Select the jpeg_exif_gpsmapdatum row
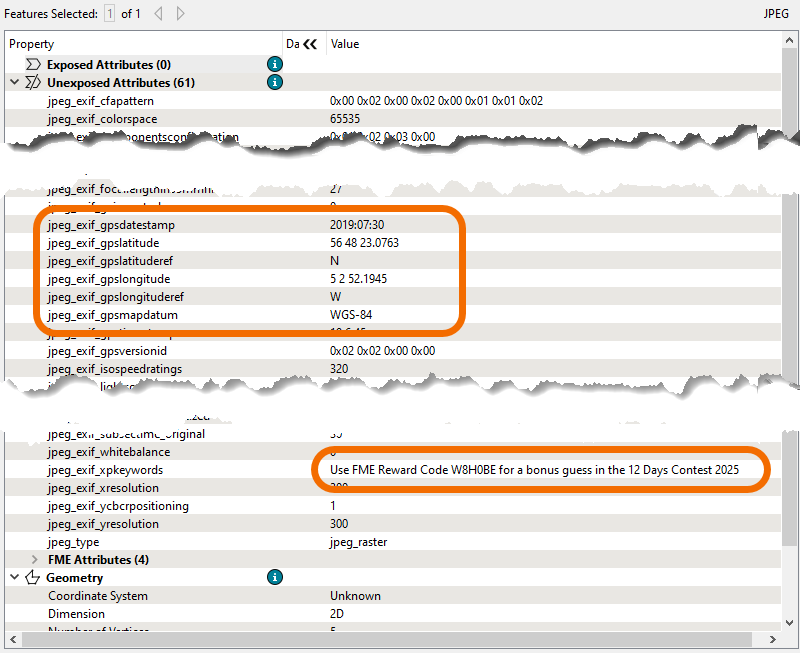Image resolution: width=800 pixels, height=653 pixels. click(x=110, y=315)
